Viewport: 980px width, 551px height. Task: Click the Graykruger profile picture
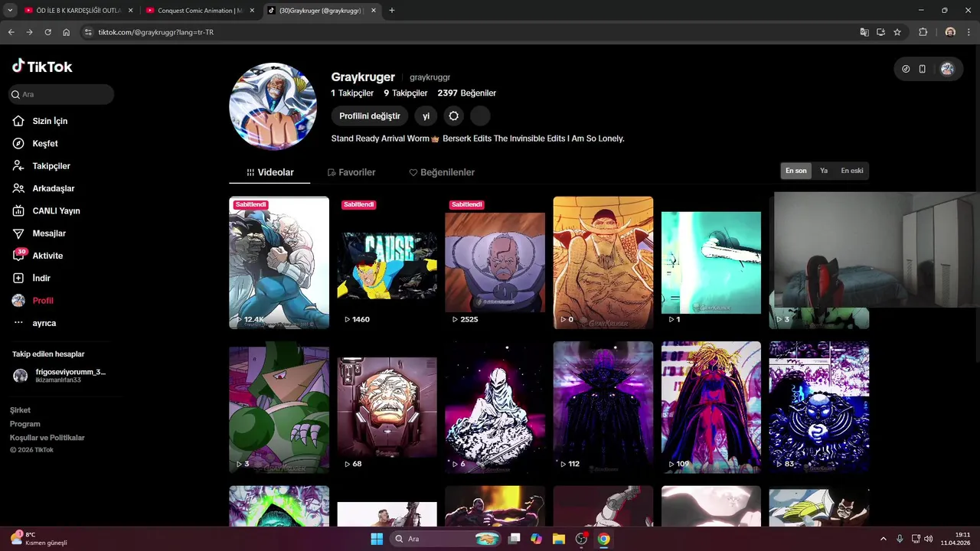[x=273, y=106]
